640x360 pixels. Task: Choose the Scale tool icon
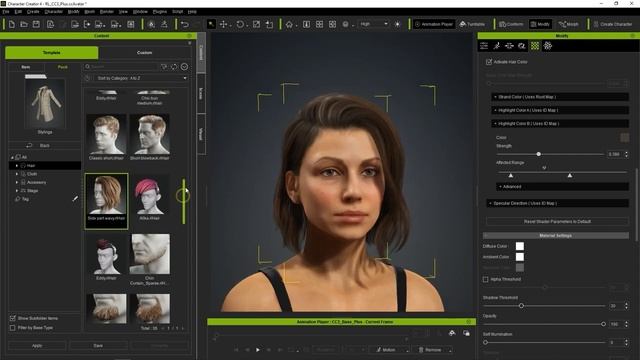[256, 24]
